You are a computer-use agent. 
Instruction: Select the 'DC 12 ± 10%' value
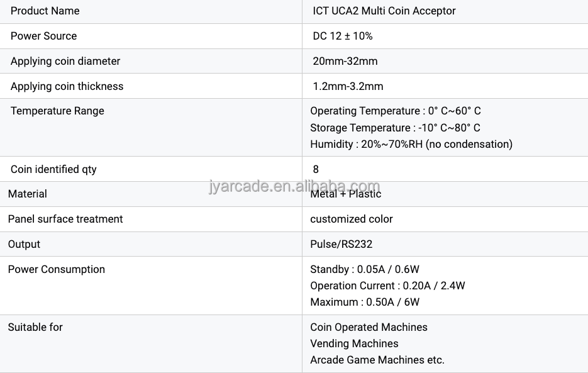tap(343, 36)
